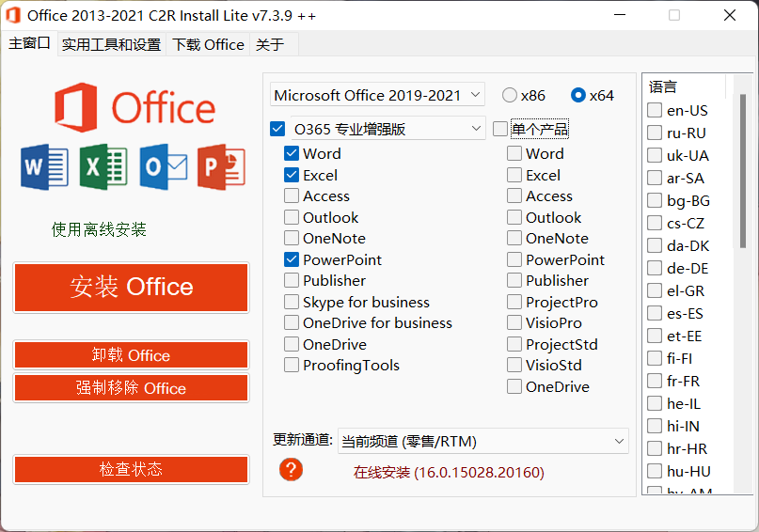Viewport: 759px width, 532px height.
Task: Click the 检查状态 button
Action: (x=131, y=469)
